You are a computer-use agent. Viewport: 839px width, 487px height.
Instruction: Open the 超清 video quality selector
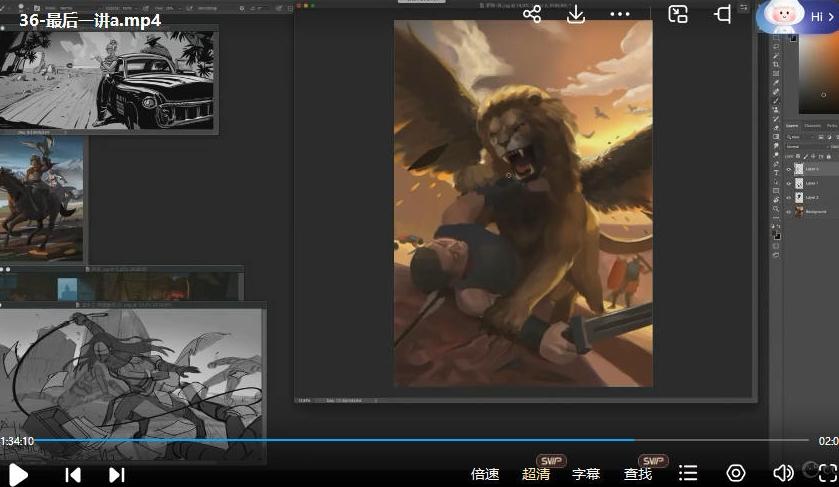pos(536,474)
